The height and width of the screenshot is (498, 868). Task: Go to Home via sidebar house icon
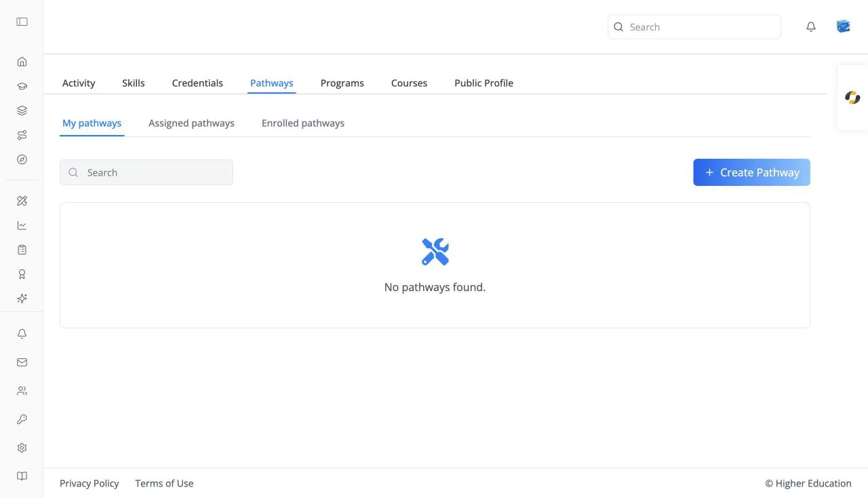[22, 62]
